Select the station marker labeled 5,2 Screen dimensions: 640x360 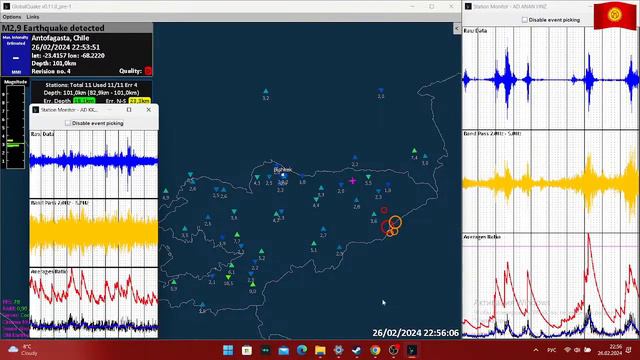(x=262, y=251)
